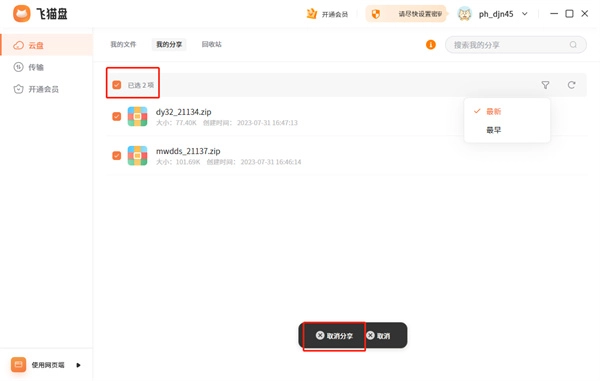600x381 pixels.
Task: Click the 取消 button in bottom bar
Action: pos(378,336)
